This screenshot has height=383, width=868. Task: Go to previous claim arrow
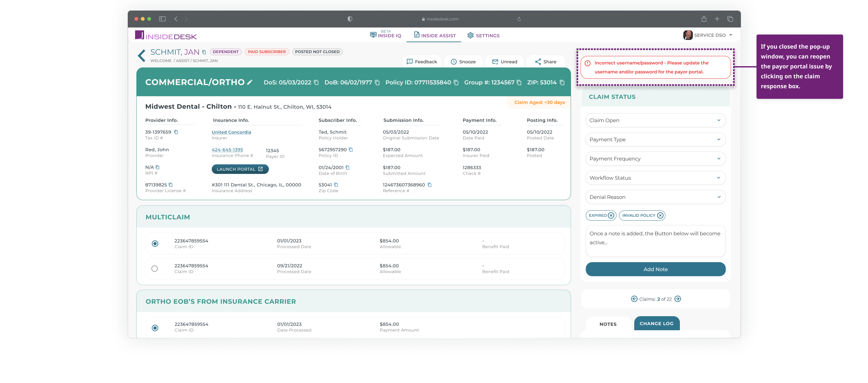point(634,299)
